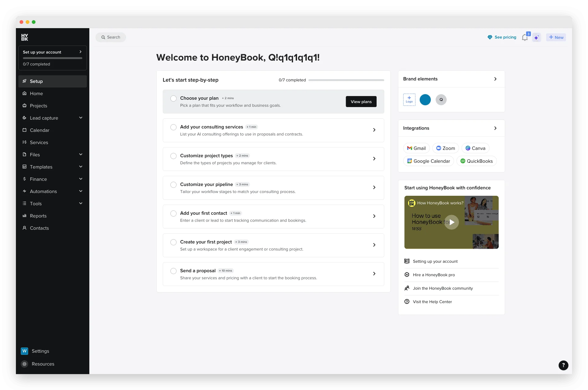Click the Resources globe icon
The width and height of the screenshot is (588, 390).
click(24, 364)
